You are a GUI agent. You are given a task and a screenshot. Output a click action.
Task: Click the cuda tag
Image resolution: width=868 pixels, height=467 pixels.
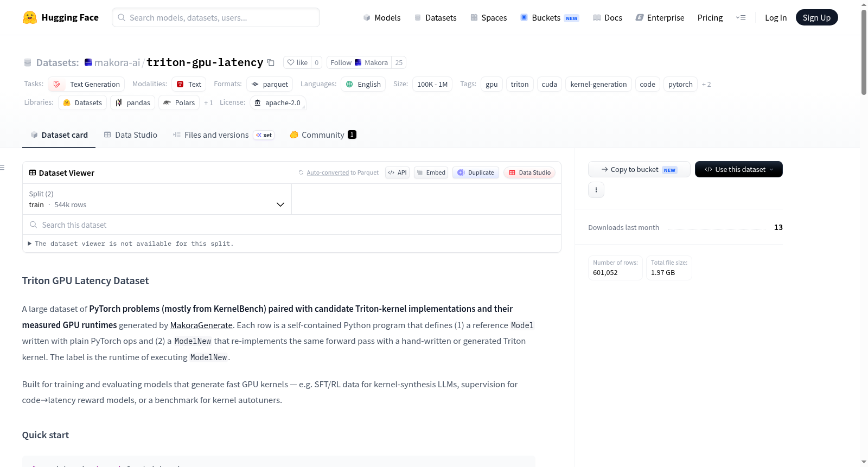[x=550, y=84]
